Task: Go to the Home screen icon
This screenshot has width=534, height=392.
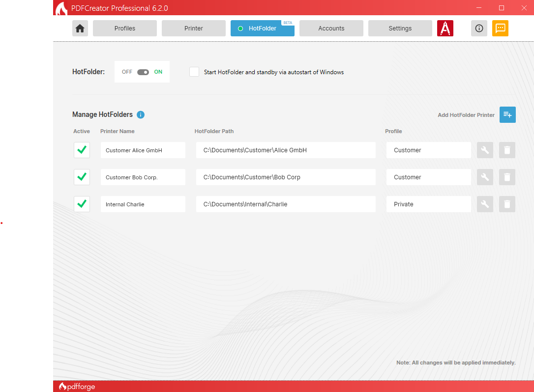Action: [80, 28]
